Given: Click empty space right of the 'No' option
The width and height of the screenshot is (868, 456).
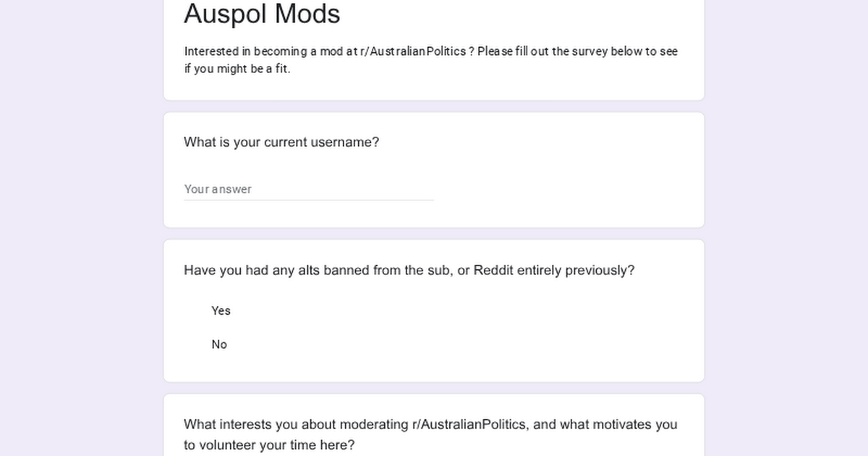Looking at the screenshot, I should pos(463,345).
